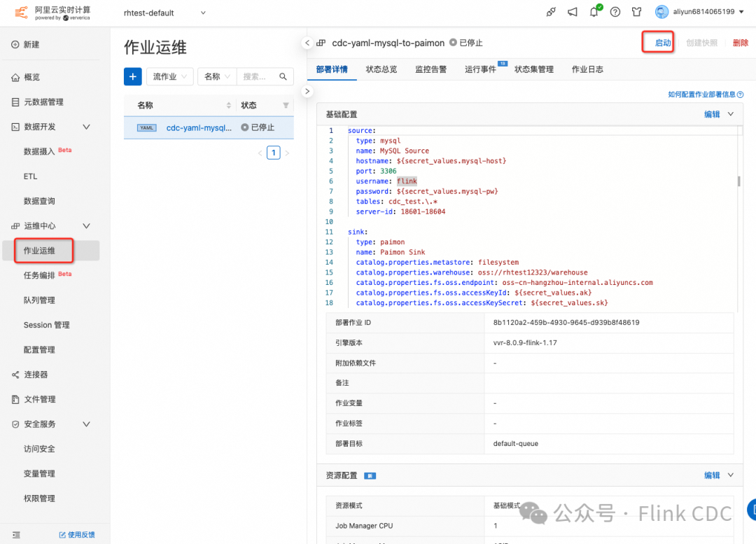Open the aliyun6814065199 account dropdown
The image size is (756, 544).
click(708, 12)
